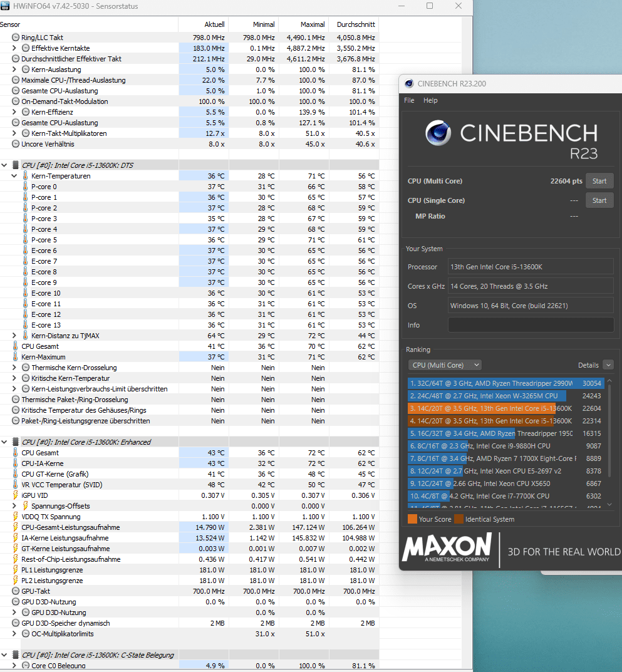622x672 pixels.
Task: Select your score ranking entry 22604
Action: click(x=506, y=408)
